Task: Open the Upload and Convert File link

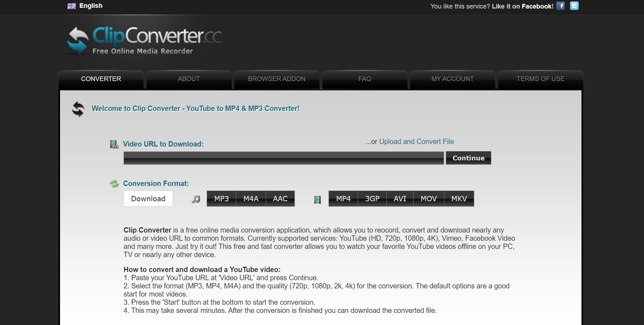Action: 416,142
